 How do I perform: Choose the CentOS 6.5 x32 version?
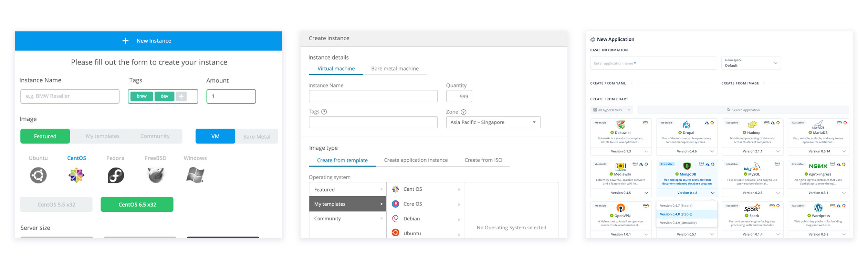pos(137,205)
